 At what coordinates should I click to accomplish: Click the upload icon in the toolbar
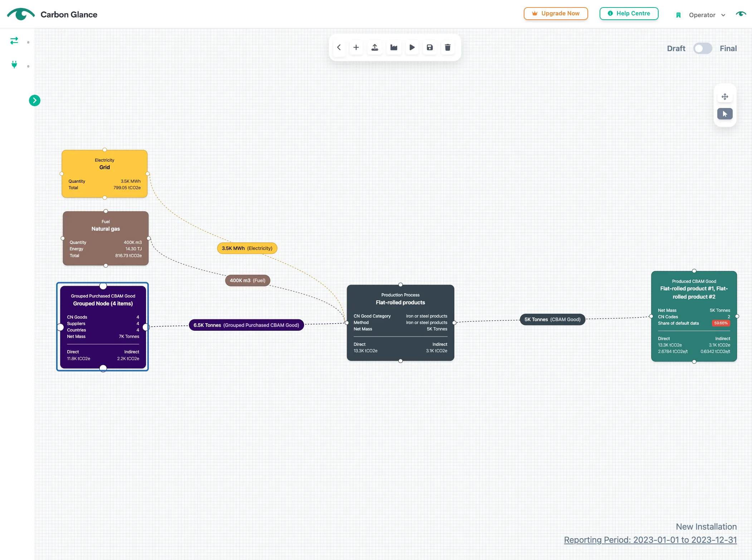375,48
